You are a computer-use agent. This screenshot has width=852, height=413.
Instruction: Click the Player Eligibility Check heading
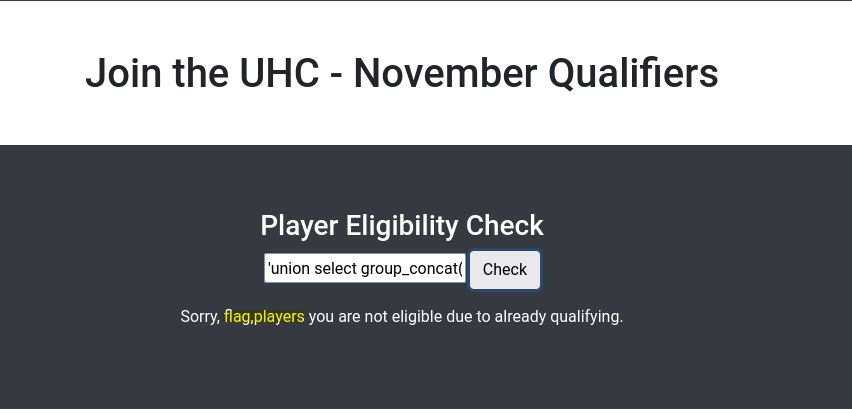(x=402, y=226)
